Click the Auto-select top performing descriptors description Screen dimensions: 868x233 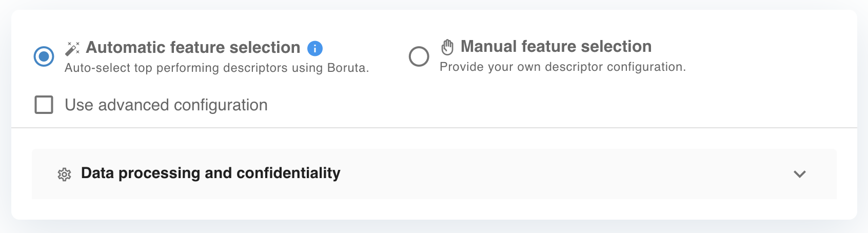point(216,68)
